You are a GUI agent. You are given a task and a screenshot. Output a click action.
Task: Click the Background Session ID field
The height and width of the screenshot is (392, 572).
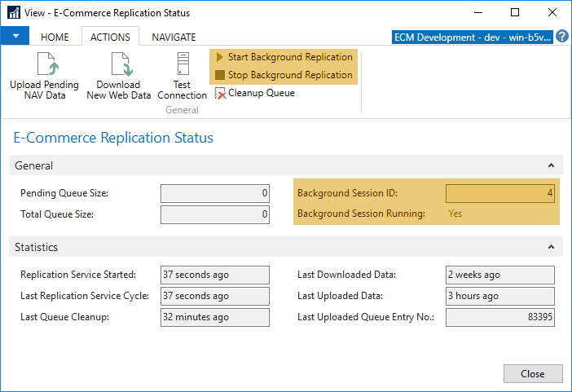pyautogui.click(x=500, y=193)
